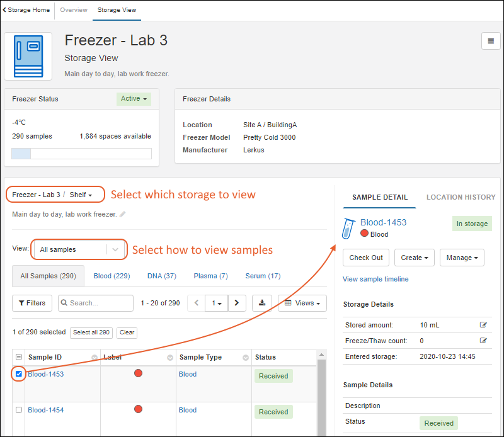Toggle the header select-all checkbox
Viewport: 504px width, 437px height.
coord(18,358)
